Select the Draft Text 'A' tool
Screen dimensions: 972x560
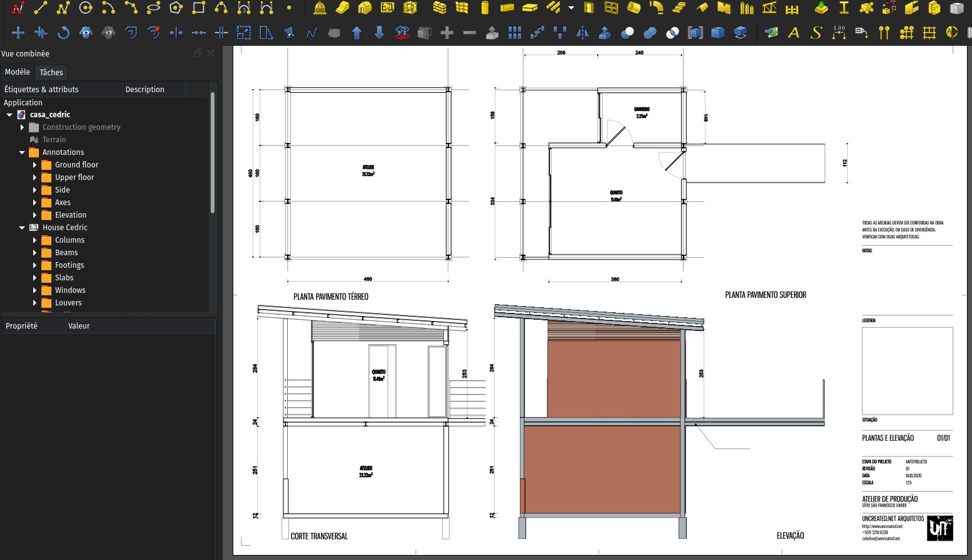794,33
